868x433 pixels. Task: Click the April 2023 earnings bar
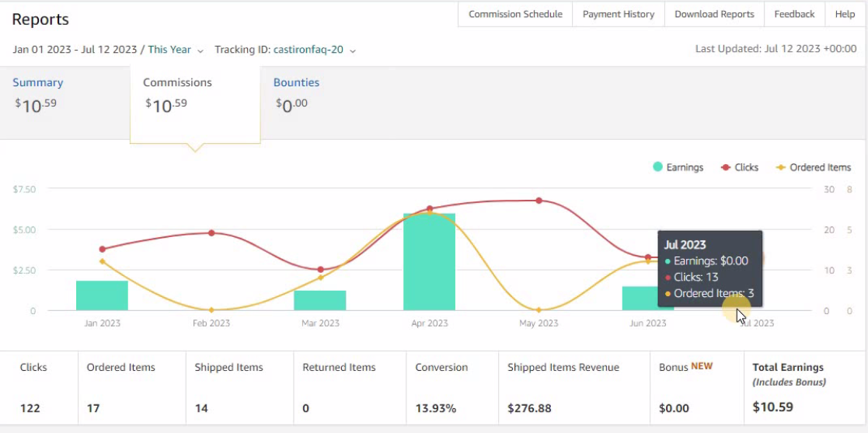[429, 262]
